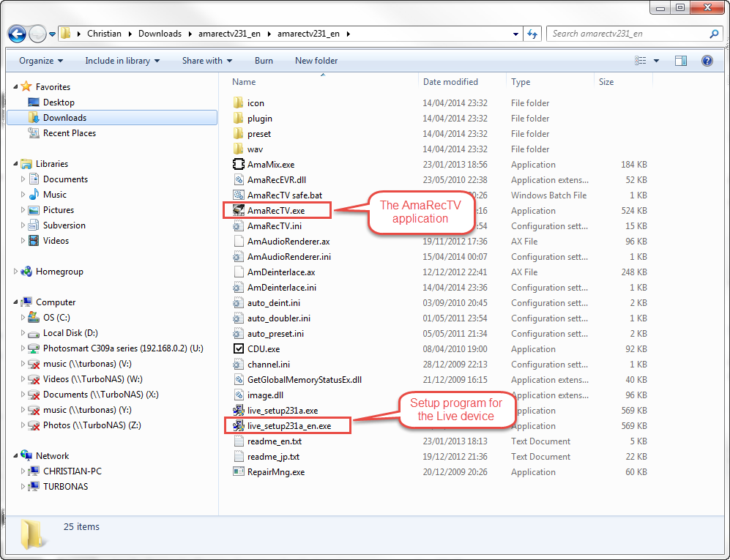Select the image.dll file icon
Viewport: 730px width, 560px height.
coord(239,395)
